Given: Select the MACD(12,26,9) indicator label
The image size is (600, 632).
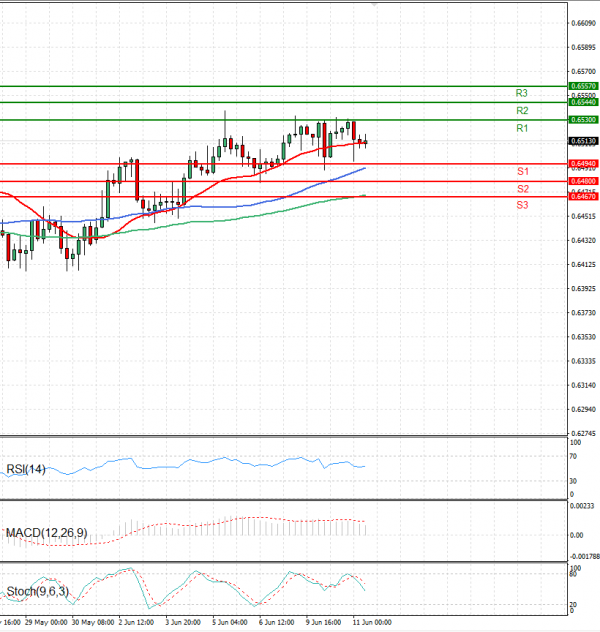Looking at the screenshot, I should point(47,533).
